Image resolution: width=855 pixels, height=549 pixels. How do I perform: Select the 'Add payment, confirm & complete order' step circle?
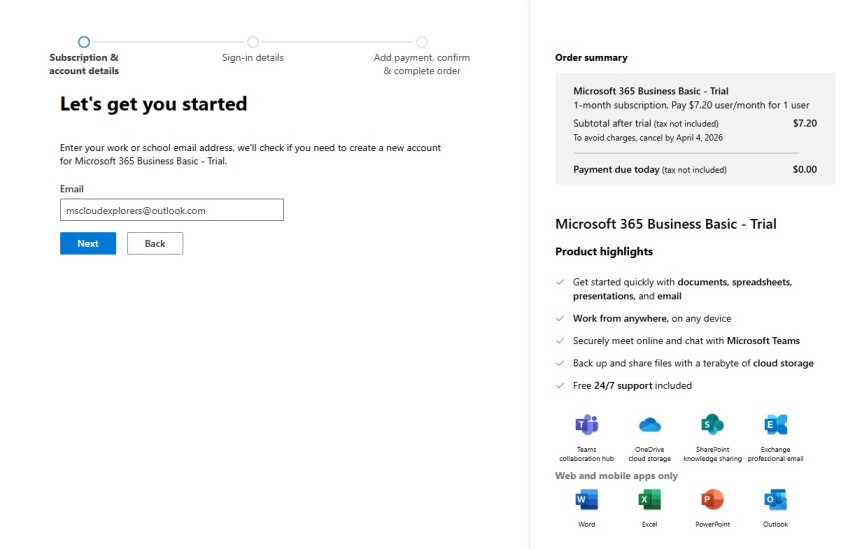point(422,41)
